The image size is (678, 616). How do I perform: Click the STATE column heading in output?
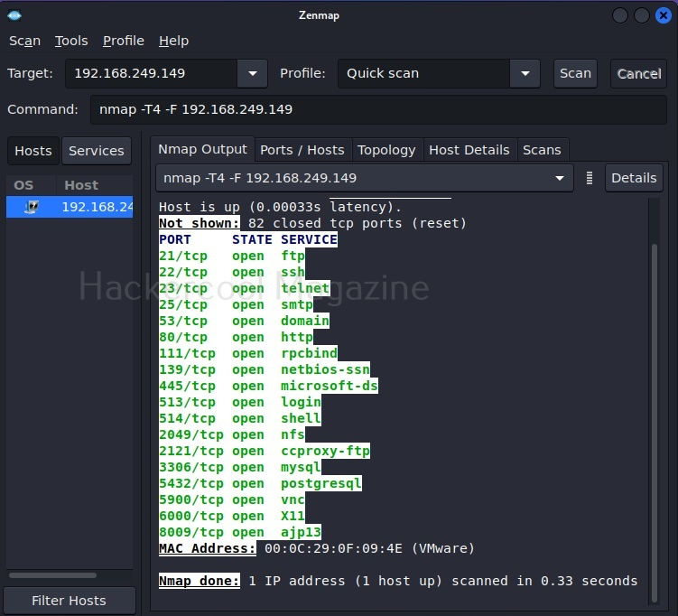pyautogui.click(x=252, y=239)
